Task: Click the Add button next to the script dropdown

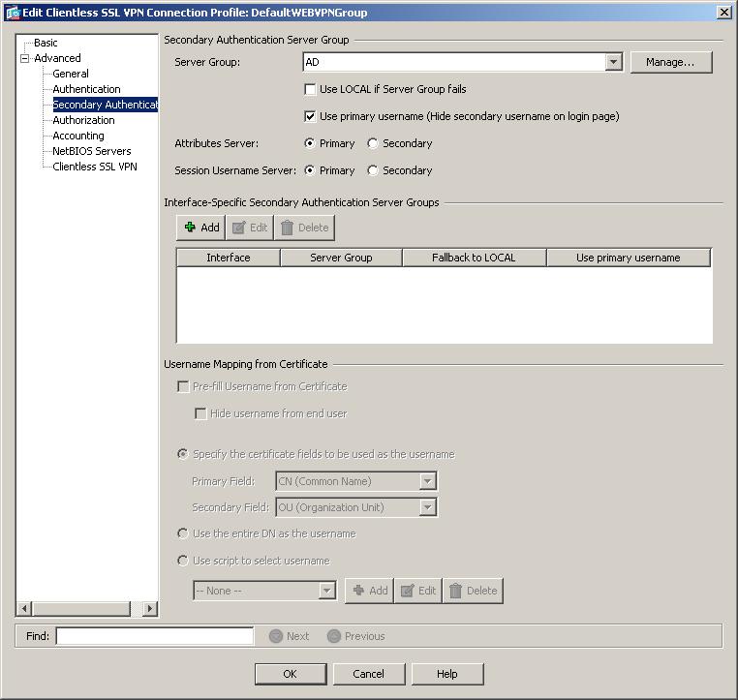Action: tap(370, 591)
